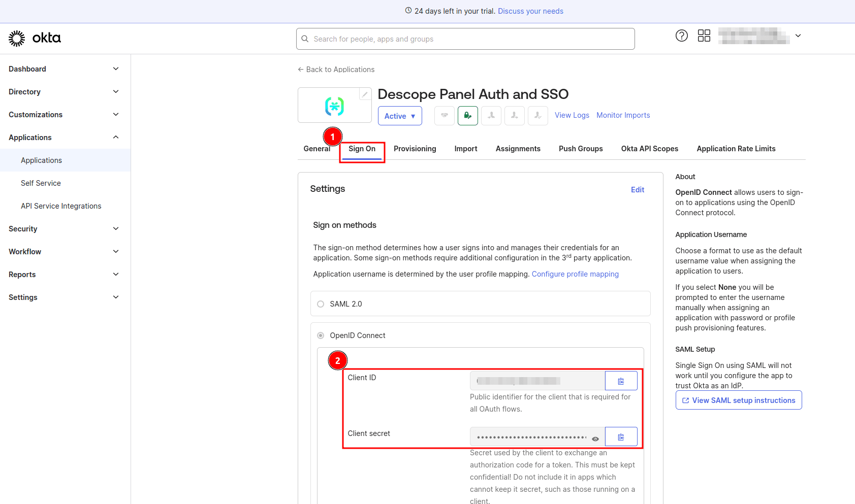Click the edit pencil on the application logo

[x=365, y=94]
